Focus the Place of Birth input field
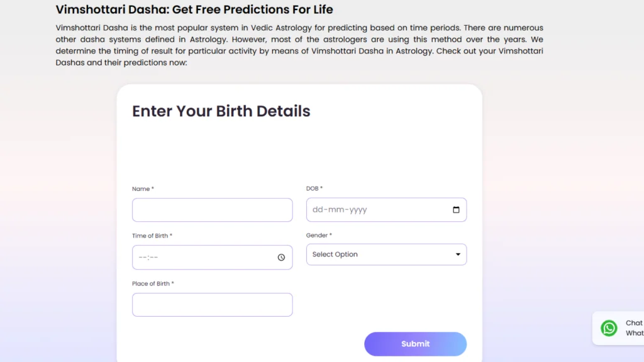This screenshot has width=644, height=362. 213,305
